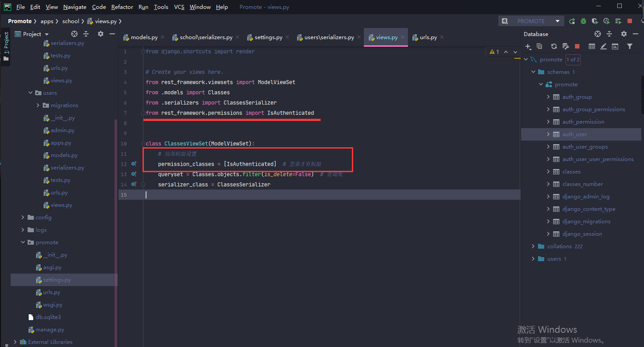Add new data source with plus icon
Screen dimensions: 644x347
coord(528,46)
